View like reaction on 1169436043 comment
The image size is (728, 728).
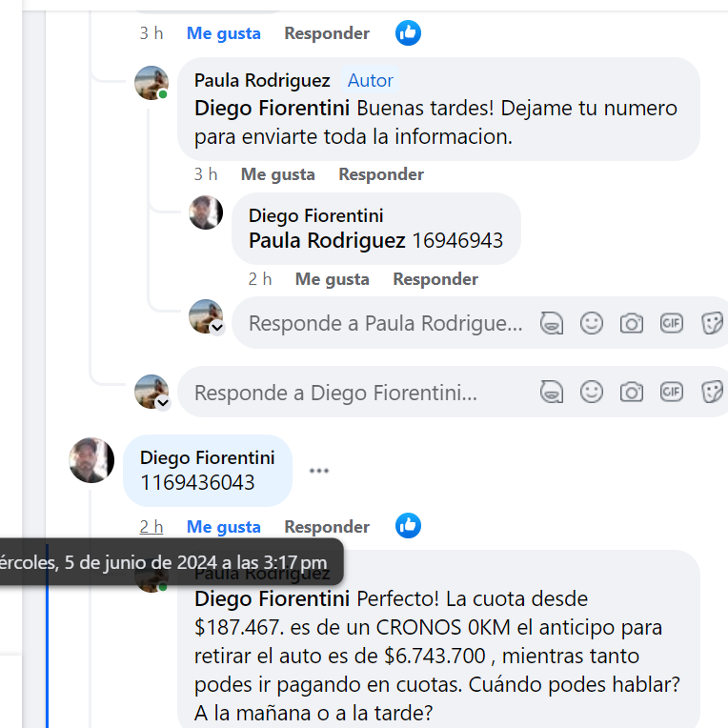408,526
